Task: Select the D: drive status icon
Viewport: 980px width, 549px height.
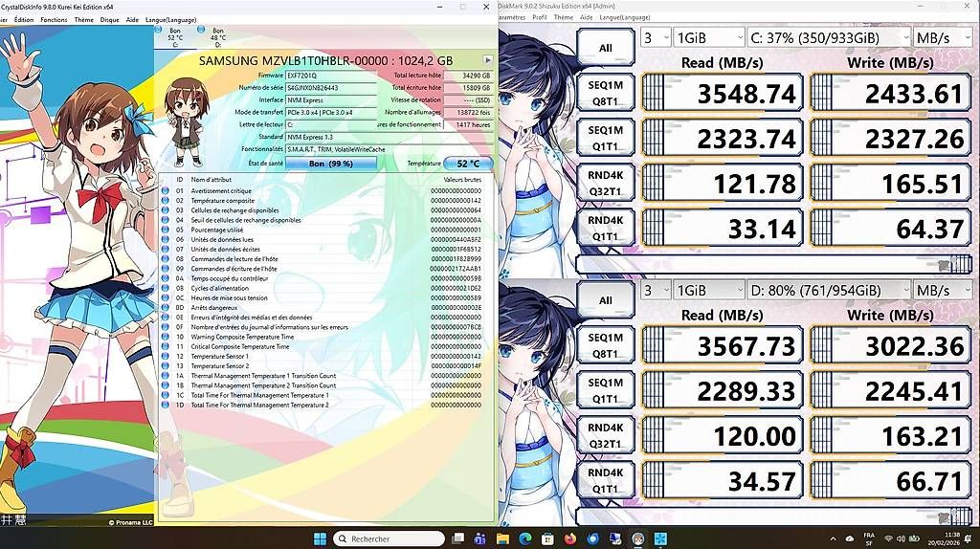Action: click(x=201, y=30)
